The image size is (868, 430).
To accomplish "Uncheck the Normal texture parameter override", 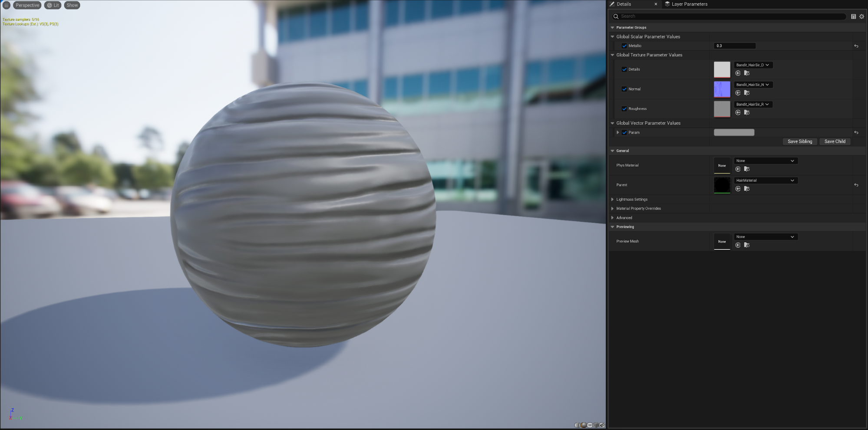I will (624, 89).
